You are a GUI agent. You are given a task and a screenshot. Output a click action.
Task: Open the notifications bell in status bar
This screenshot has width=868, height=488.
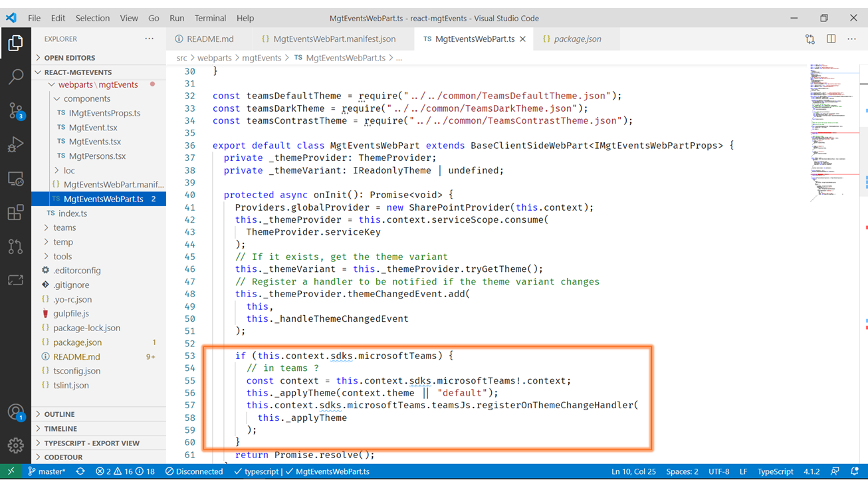(x=855, y=471)
